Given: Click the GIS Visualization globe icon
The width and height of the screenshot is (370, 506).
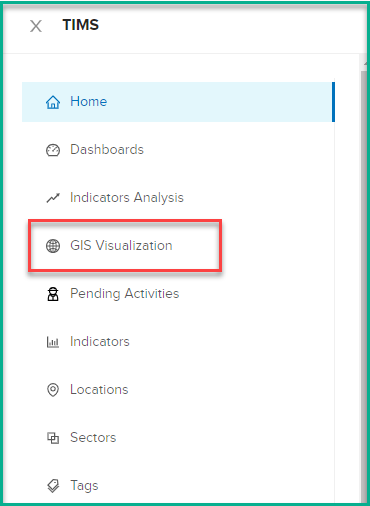Looking at the screenshot, I should 53,246.
